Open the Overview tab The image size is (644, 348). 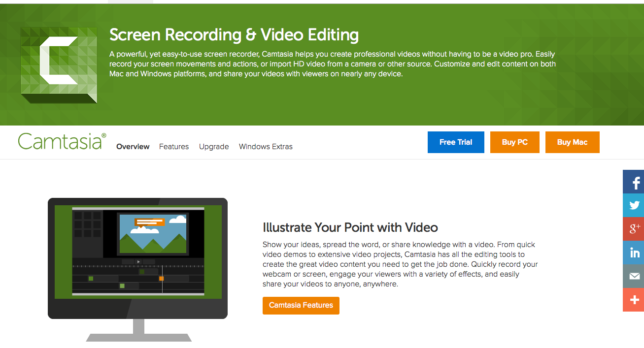tap(133, 147)
